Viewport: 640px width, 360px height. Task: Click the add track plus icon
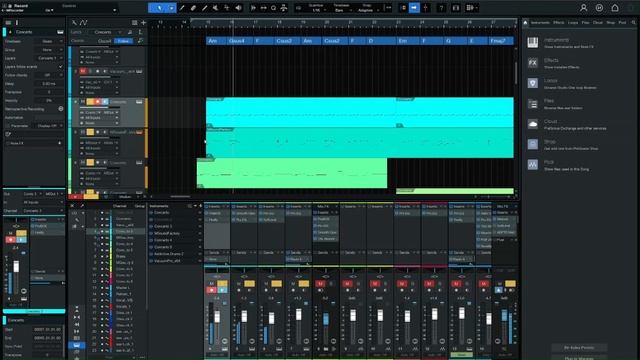click(143, 22)
